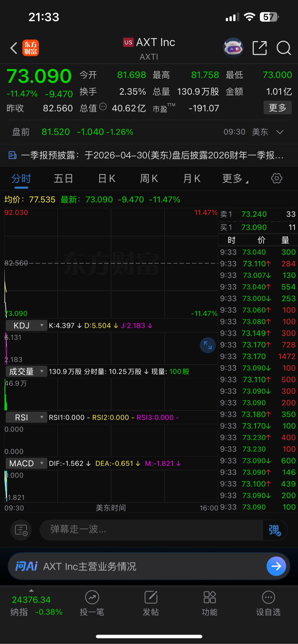
Task: Open the robot assistant avatar
Action: tap(233, 48)
